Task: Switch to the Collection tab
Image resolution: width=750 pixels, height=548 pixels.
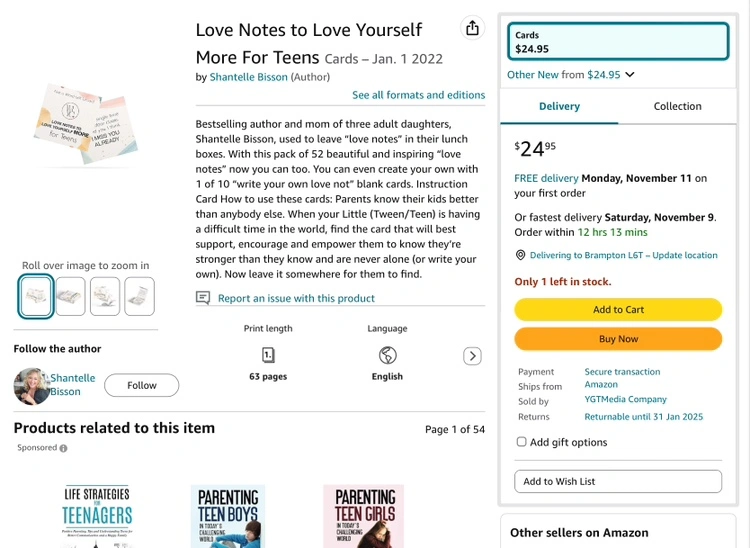Action: [677, 106]
